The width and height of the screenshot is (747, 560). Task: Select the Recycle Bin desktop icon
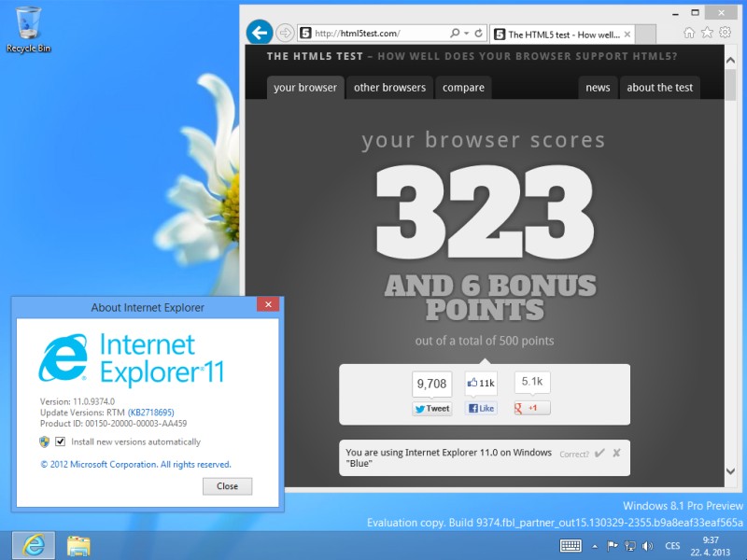(x=28, y=30)
